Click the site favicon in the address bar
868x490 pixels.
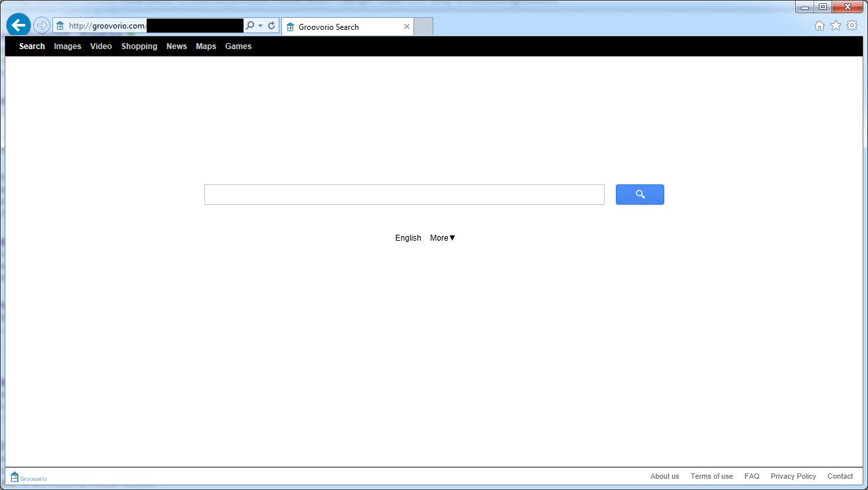click(x=60, y=26)
